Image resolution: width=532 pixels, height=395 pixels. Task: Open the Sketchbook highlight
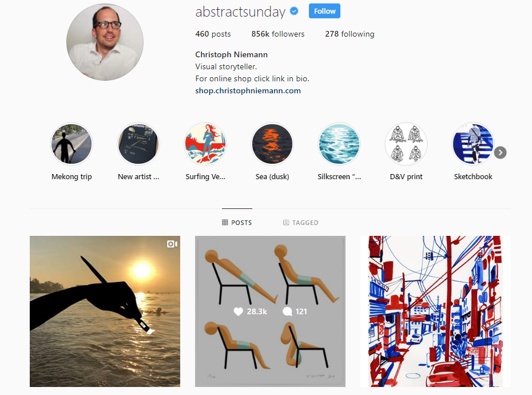[473, 144]
